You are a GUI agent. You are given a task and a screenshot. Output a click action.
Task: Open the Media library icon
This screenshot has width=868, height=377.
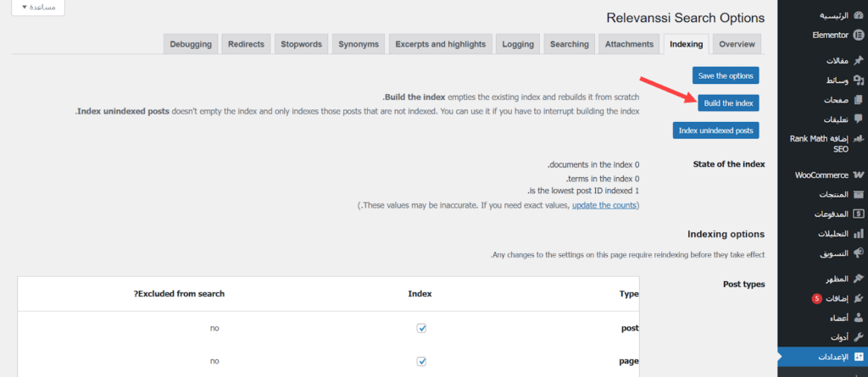point(858,80)
